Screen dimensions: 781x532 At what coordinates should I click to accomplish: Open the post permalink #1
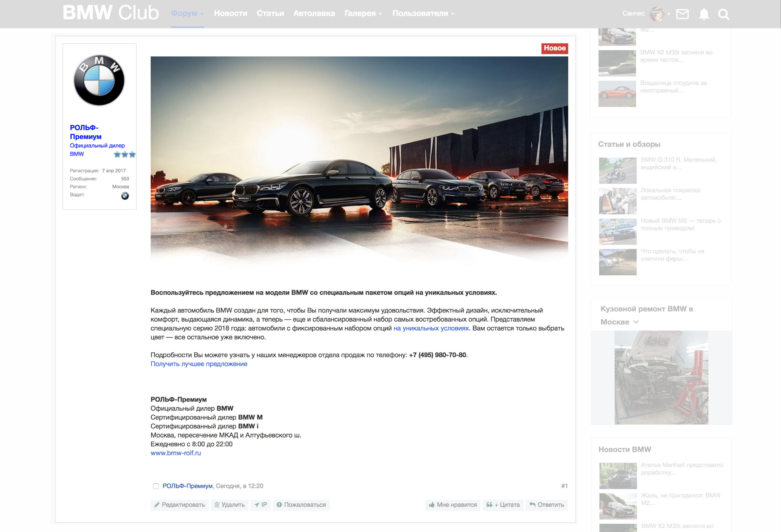click(x=564, y=486)
